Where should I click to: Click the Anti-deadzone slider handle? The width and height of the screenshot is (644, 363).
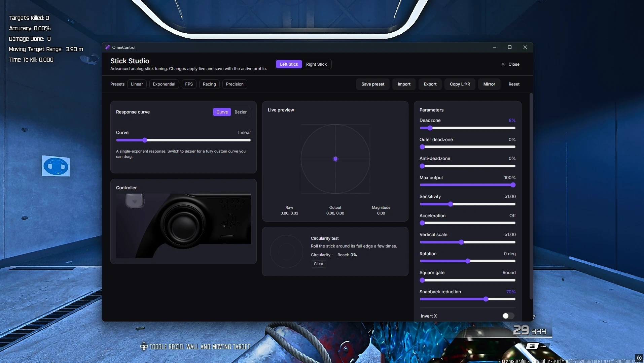pyautogui.click(x=422, y=166)
